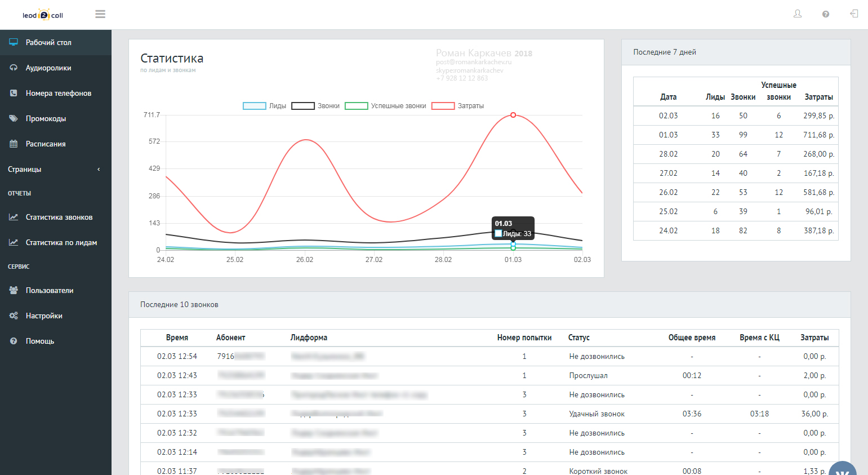Select the 01.03 peak point on Затраты line
Viewport: 868px width, 475px height.
[513, 115]
